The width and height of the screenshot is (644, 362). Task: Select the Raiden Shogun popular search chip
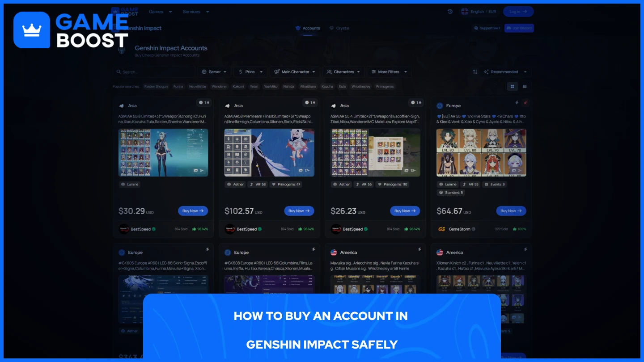pyautogui.click(x=156, y=86)
